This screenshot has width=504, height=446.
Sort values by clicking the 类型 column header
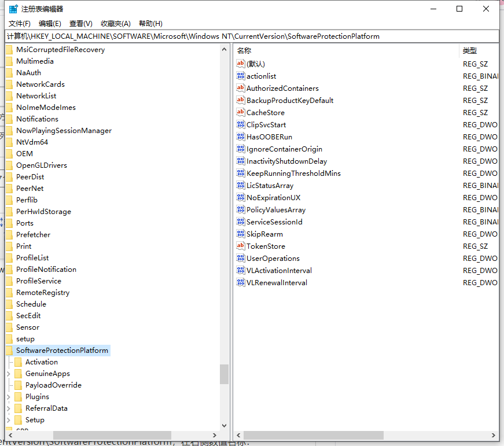470,50
